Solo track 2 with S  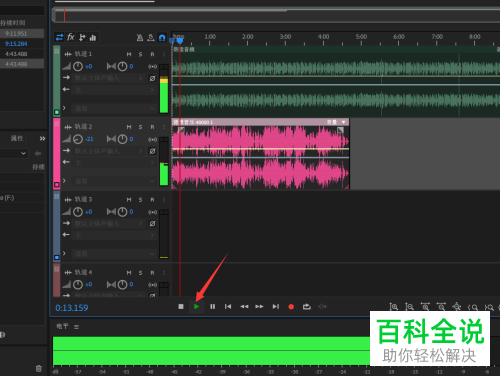coord(141,127)
